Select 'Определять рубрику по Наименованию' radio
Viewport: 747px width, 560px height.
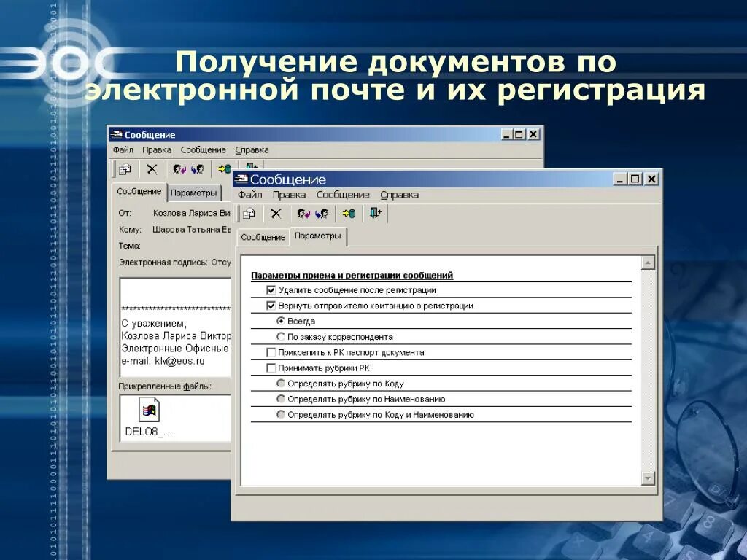[x=281, y=399]
